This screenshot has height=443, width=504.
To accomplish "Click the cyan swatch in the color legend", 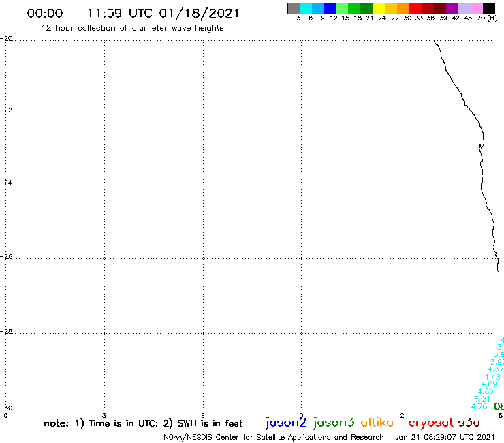I will click(x=306, y=9).
